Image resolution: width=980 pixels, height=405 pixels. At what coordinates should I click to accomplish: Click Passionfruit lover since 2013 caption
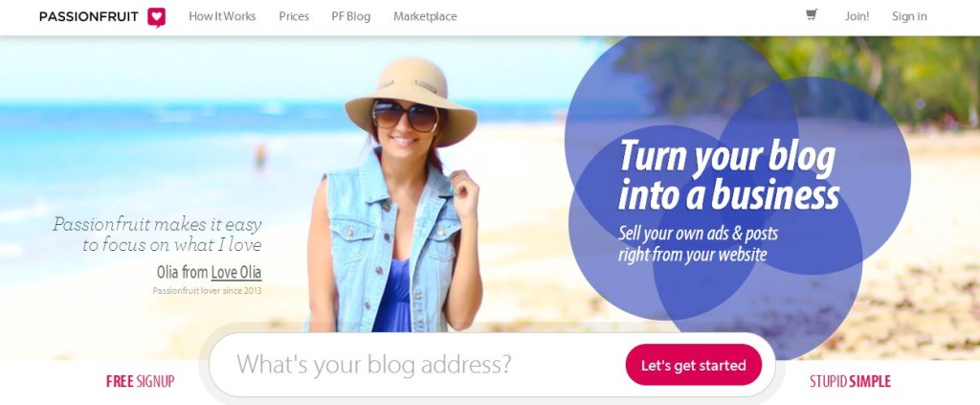[x=207, y=291]
